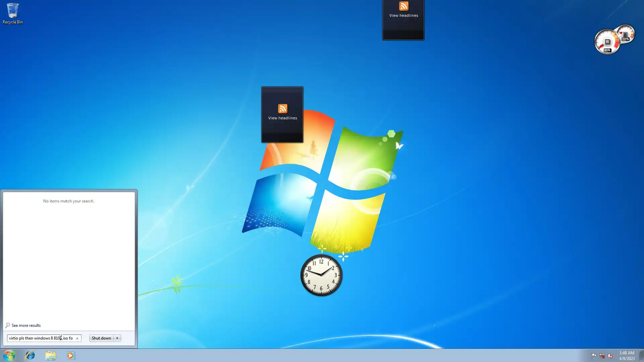This screenshot has height=362, width=644.
Task: Click the orange RSS icon in the middle gadget
Action: pyautogui.click(x=282, y=109)
